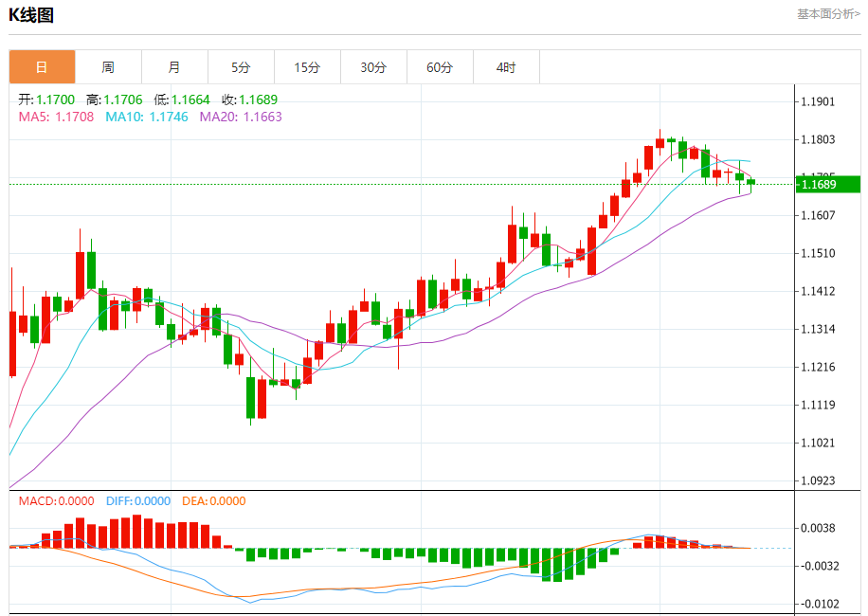Image resolution: width=868 pixels, height=616 pixels.
Task: Click the 收:1.1689 close price value
Action: point(249,100)
